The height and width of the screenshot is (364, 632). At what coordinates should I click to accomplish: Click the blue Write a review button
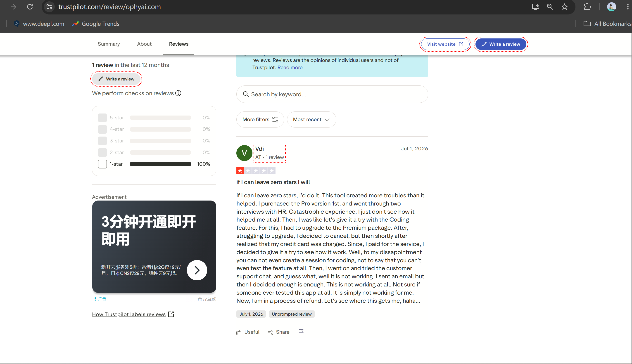tap(501, 44)
